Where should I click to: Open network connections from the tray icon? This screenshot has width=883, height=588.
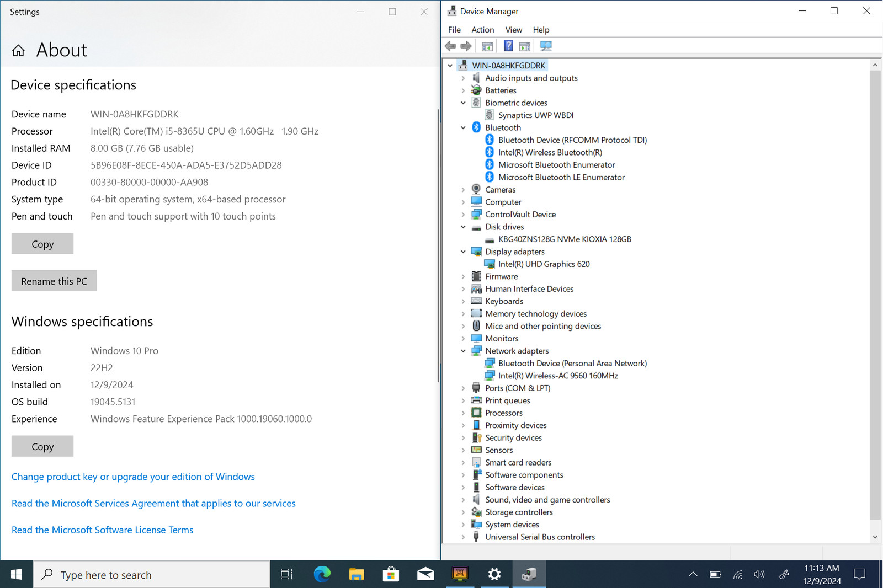click(x=738, y=575)
